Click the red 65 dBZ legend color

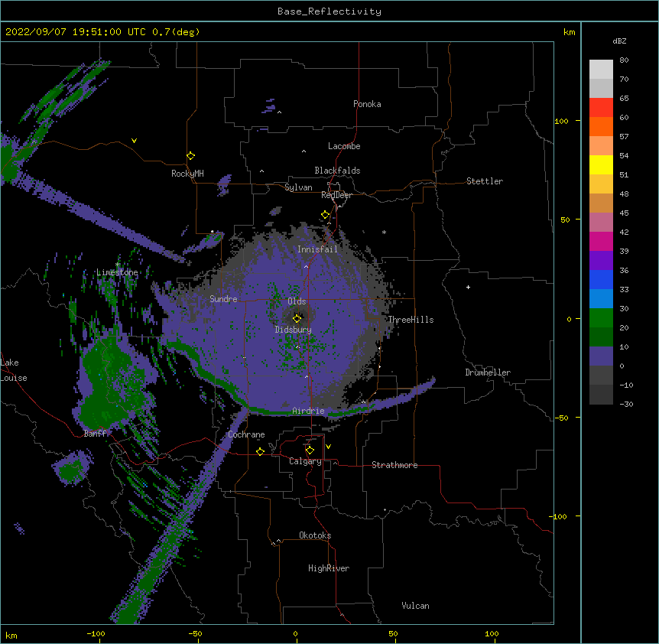tap(601, 107)
